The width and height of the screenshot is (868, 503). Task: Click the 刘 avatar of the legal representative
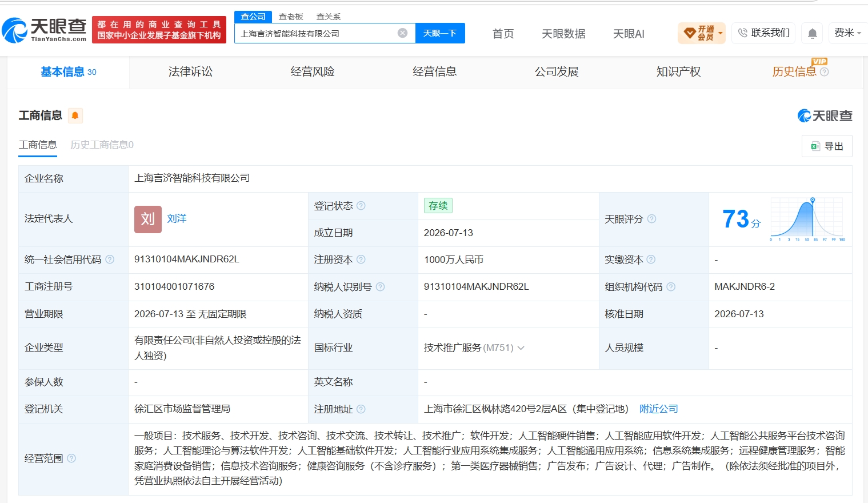(148, 219)
